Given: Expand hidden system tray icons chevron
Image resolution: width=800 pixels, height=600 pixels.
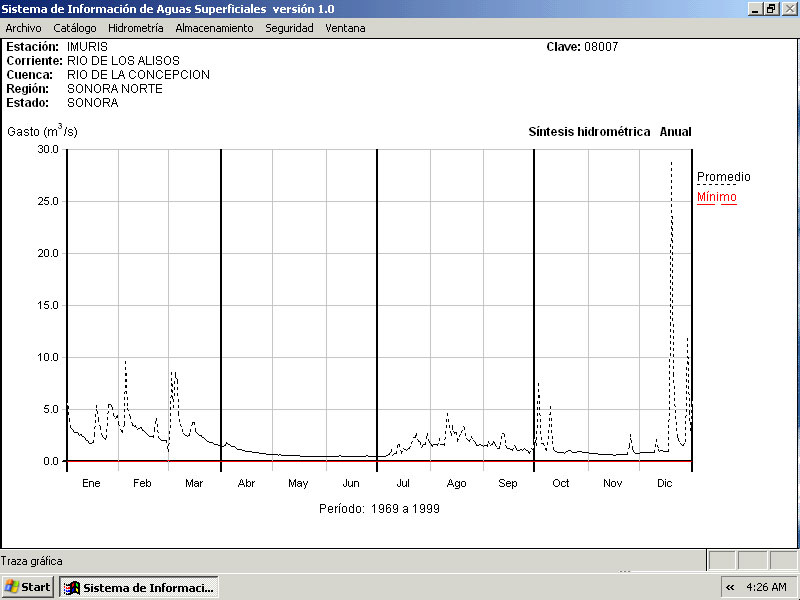Looking at the screenshot, I should pos(730,587).
